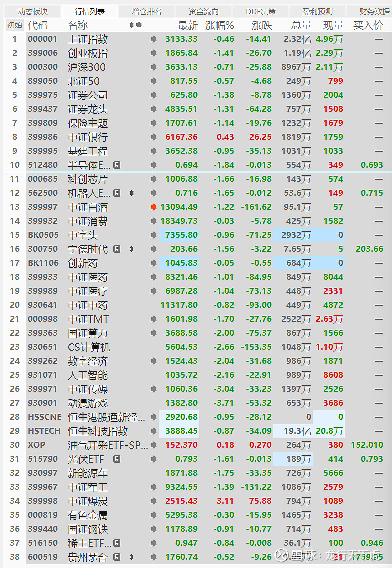
Task: Select the CS计算机 row name
Action: [89, 347]
